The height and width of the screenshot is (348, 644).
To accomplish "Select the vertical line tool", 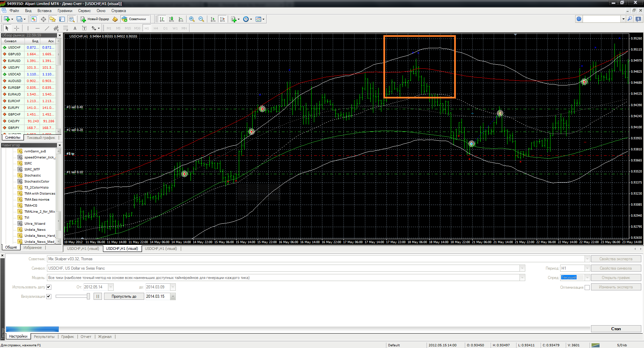I will click(28, 28).
